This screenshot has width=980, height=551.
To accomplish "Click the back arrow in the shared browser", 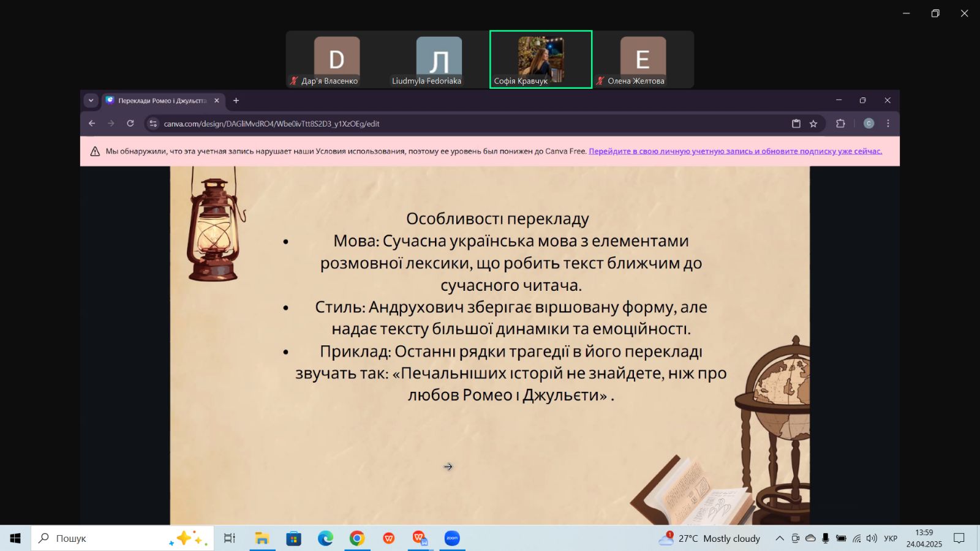I will 92,124.
